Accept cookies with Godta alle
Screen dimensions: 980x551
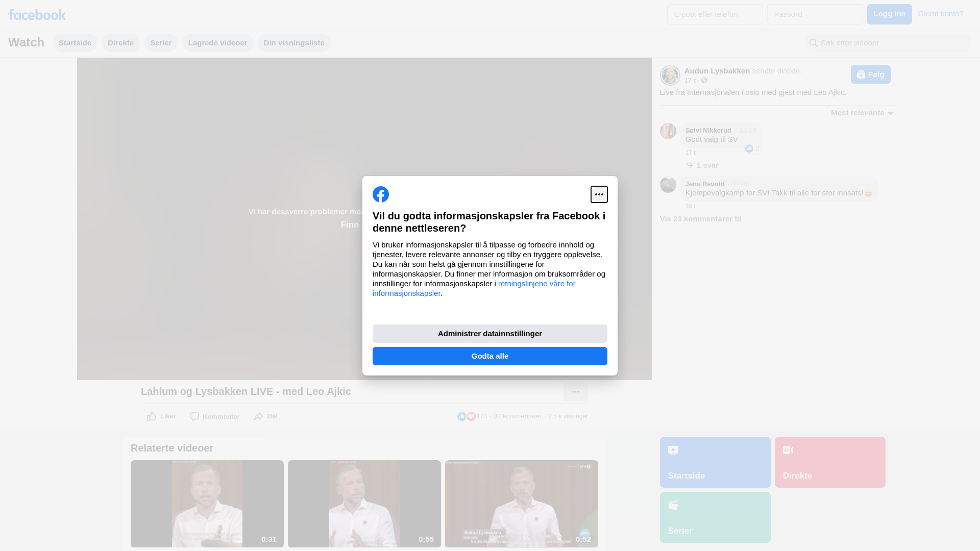click(490, 356)
